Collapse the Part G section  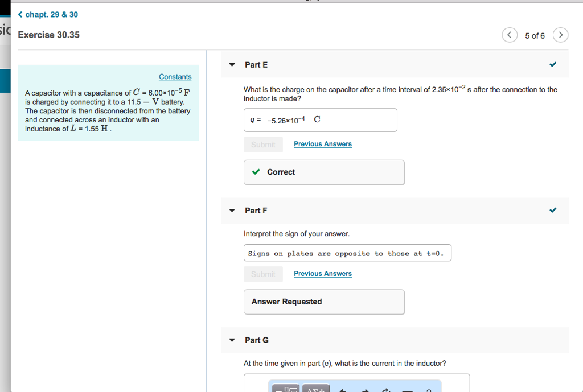coord(232,340)
